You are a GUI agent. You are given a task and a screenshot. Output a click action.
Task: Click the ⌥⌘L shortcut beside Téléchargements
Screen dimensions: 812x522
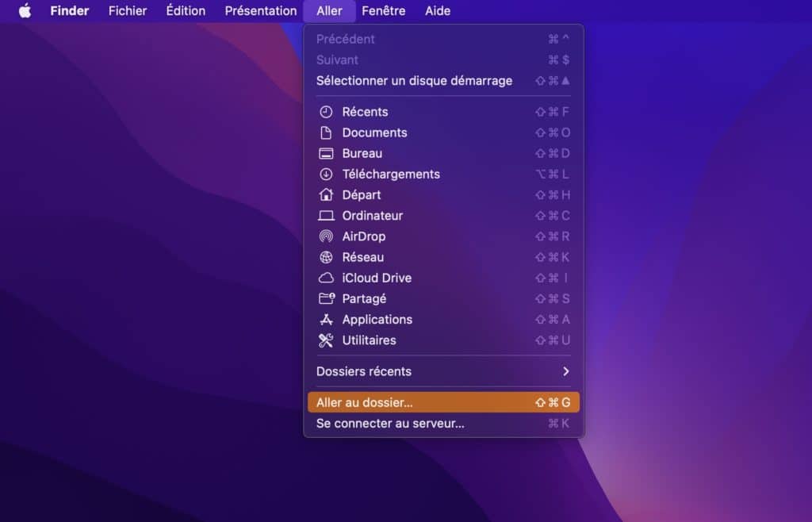point(553,174)
